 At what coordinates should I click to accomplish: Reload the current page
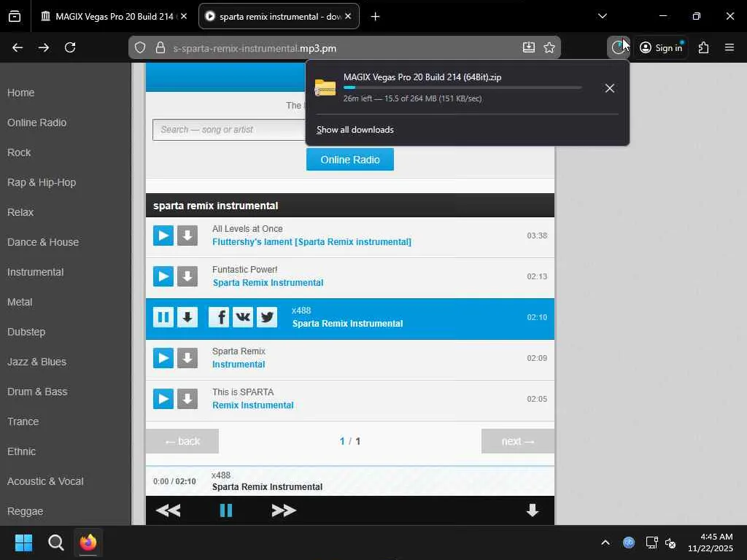pyautogui.click(x=70, y=47)
